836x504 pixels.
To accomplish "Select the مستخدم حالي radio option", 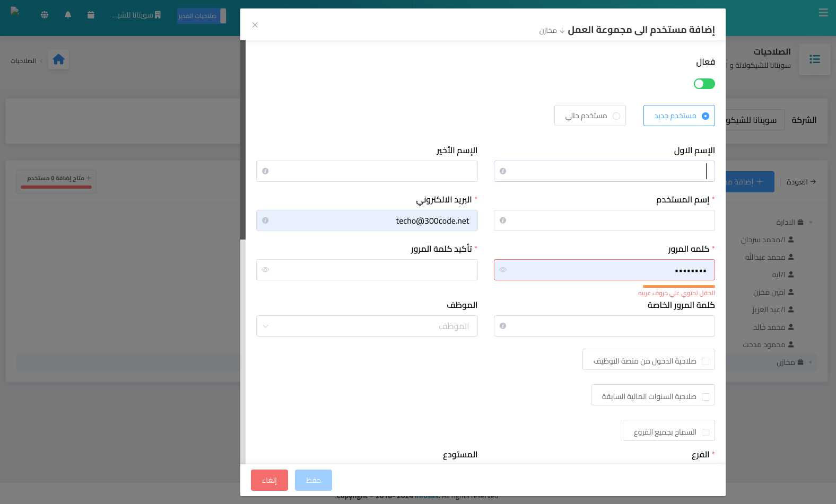I will (x=590, y=116).
